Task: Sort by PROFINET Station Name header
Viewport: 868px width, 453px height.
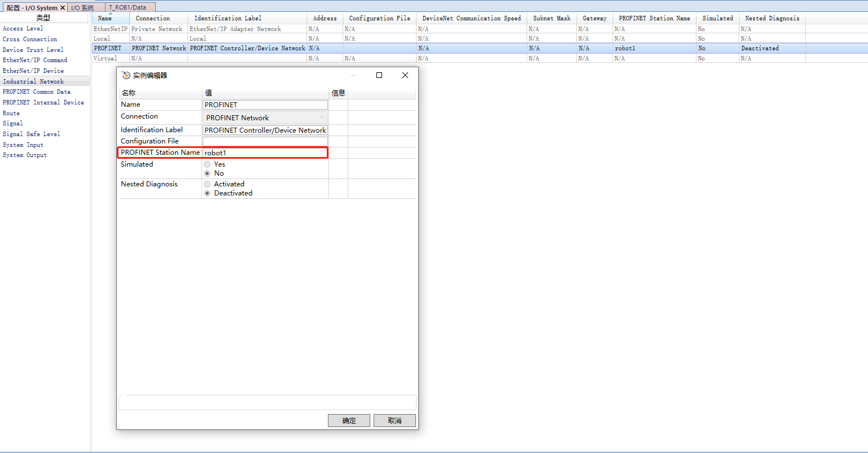Action: point(654,18)
